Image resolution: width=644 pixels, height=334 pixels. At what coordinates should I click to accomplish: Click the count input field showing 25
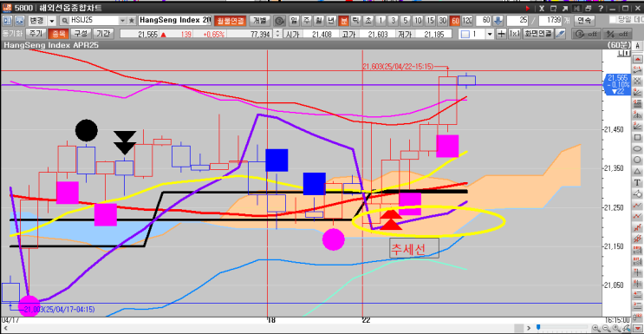517,20
